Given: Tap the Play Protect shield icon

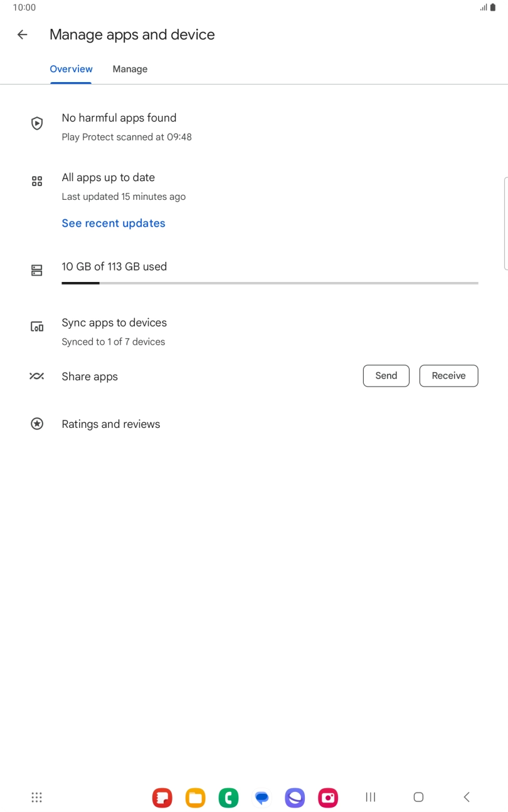Looking at the screenshot, I should coord(37,123).
